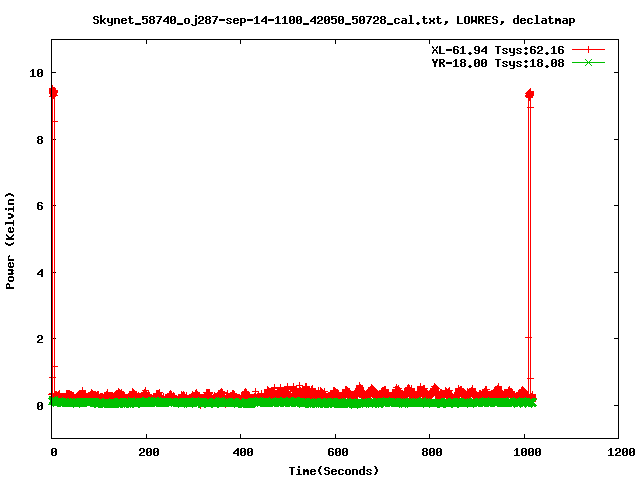Click the plot title ending in declatmap
This screenshot has width=640, height=480.
pyautogui.click(x=333, y=20)
